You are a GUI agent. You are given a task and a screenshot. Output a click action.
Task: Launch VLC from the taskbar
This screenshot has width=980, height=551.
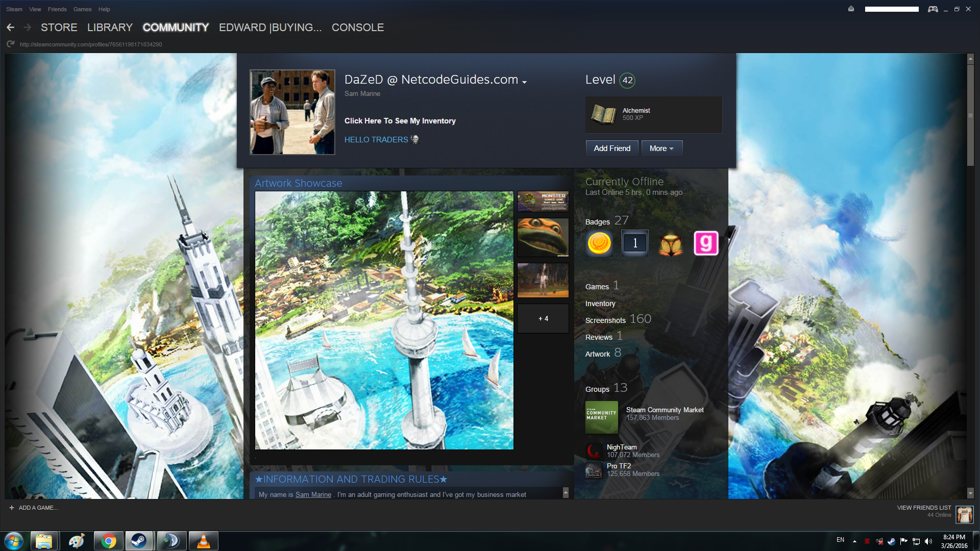tap(203, 541)
